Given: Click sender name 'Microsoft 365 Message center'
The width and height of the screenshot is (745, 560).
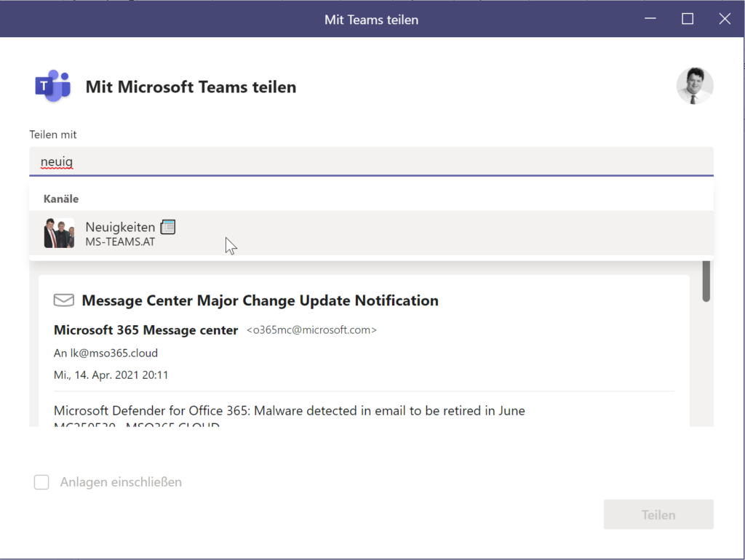Looking at the screenshot, I should pyautogui.click(x=146, y=330).
